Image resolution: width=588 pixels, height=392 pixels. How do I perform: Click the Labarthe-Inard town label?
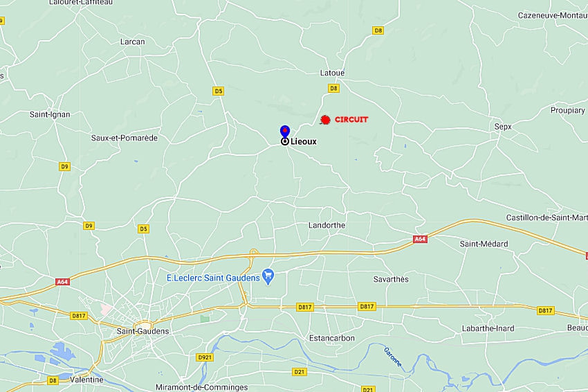coord(488,328)
